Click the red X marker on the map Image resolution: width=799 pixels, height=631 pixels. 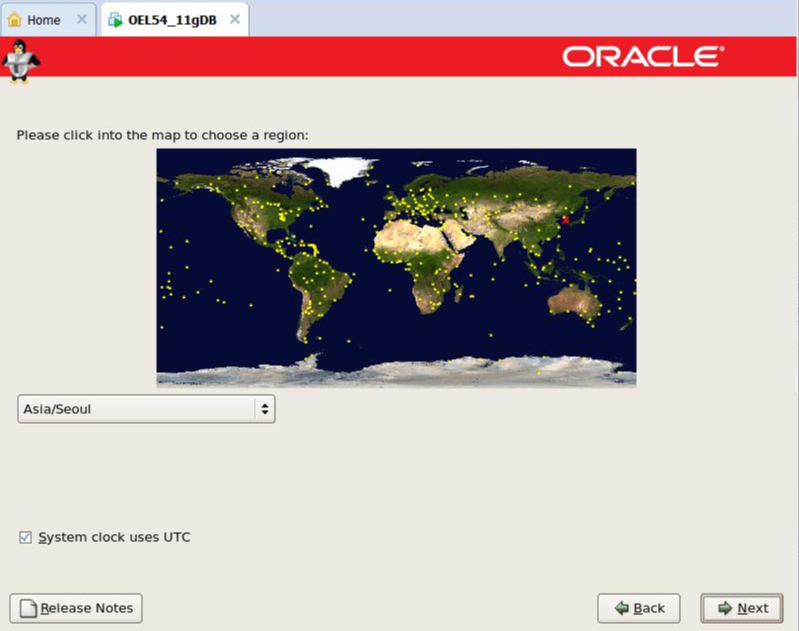click(565, 220)
